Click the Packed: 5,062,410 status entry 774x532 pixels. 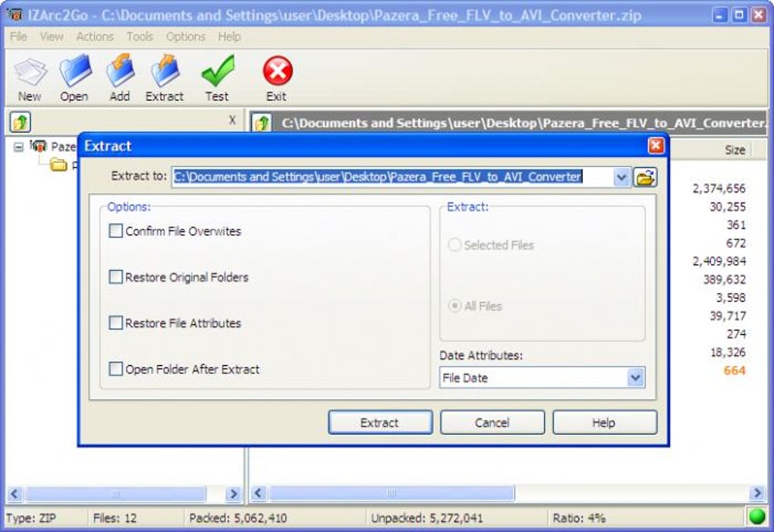point(238,518)
